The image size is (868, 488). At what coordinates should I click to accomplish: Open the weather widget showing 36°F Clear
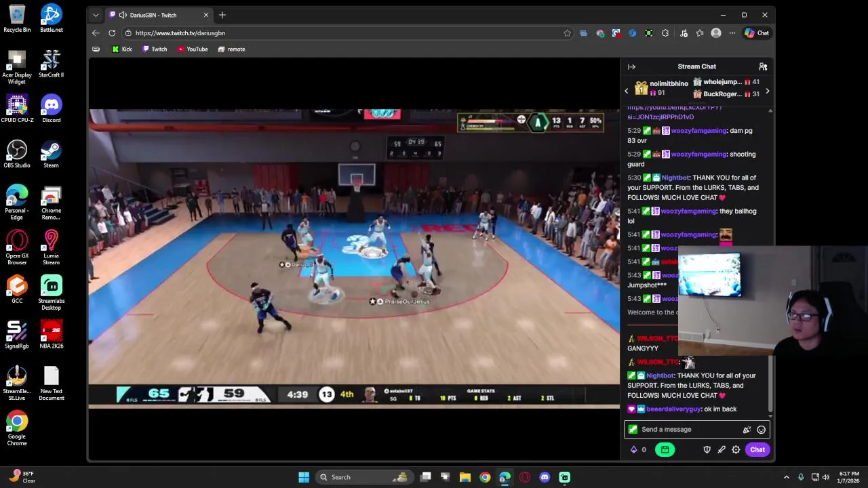tap(20, 477)
